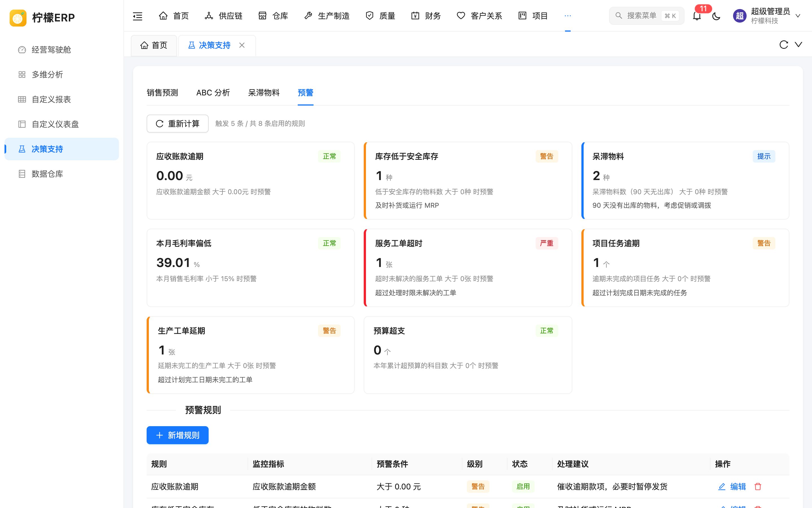This screenshot has height=508, width=812.
Task: Open the more modules ellipsis menu
Action: tap(567, 16)
